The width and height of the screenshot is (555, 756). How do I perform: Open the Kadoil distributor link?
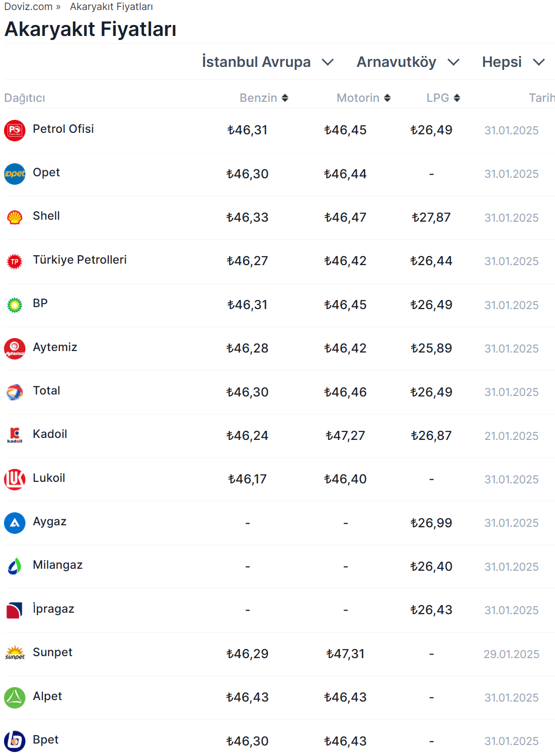coord(50,434)
